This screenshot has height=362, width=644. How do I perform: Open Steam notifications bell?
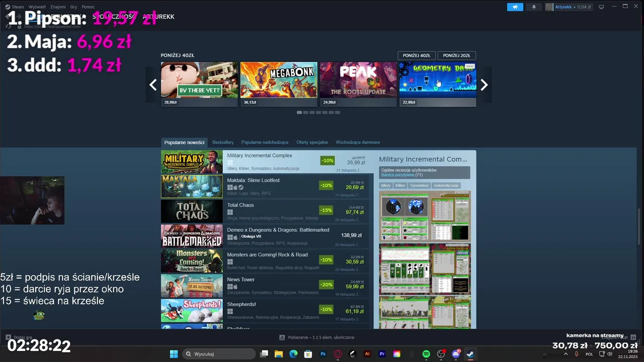click(x=534, y=7)
